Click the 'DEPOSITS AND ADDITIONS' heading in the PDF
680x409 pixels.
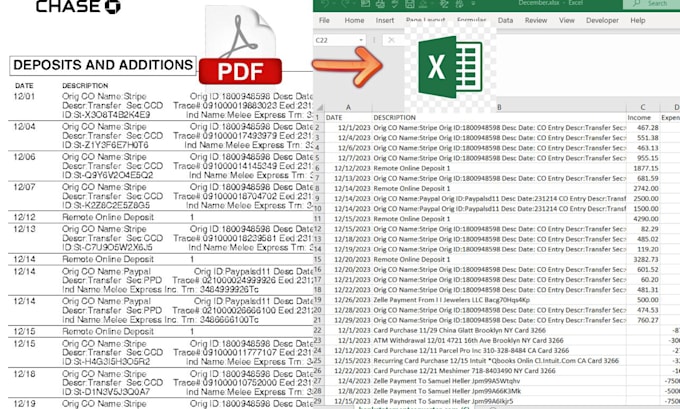[103, 65]
